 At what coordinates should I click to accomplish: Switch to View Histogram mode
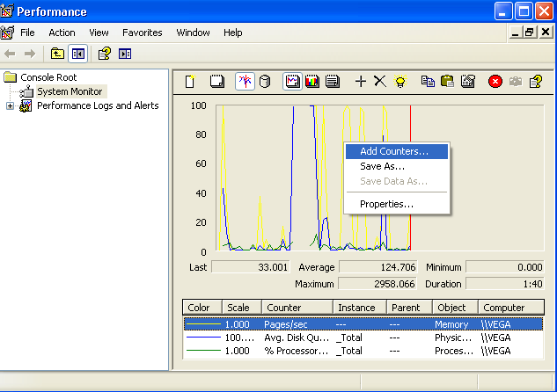[312, 81]
